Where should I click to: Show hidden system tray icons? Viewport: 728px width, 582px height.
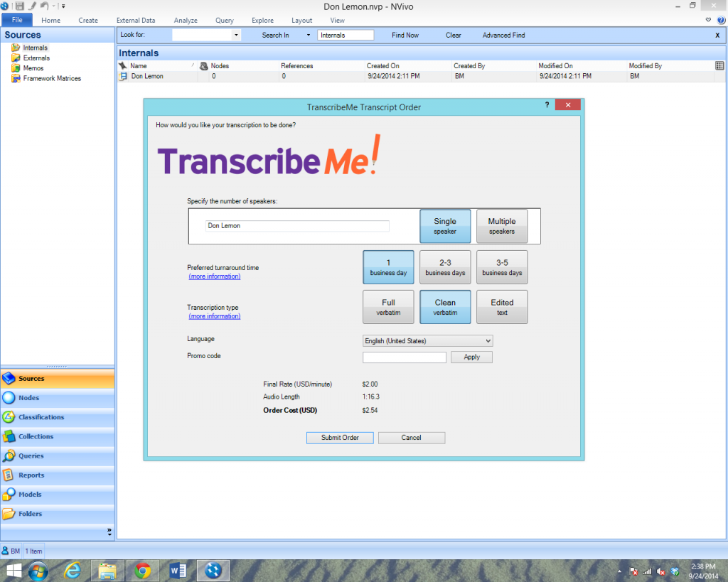coord(619,572)
